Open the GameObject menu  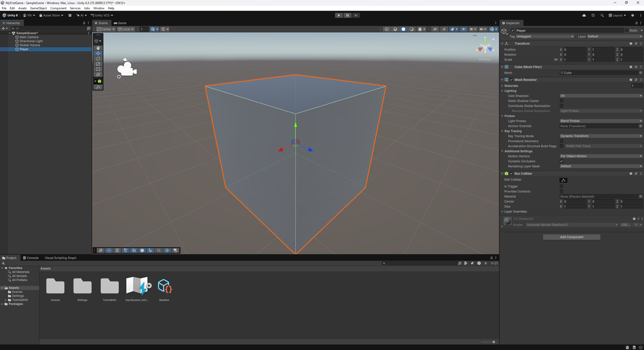tap(38, 8)
